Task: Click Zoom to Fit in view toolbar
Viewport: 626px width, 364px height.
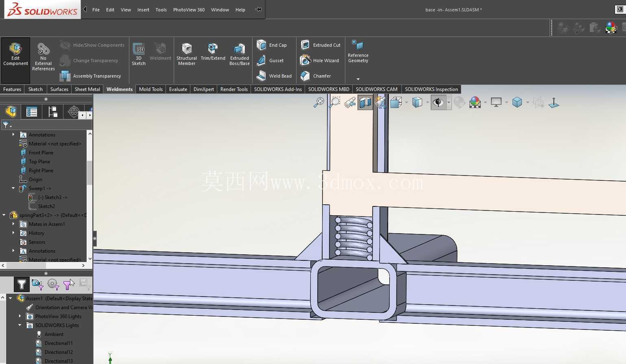Action: click(319, 102)
